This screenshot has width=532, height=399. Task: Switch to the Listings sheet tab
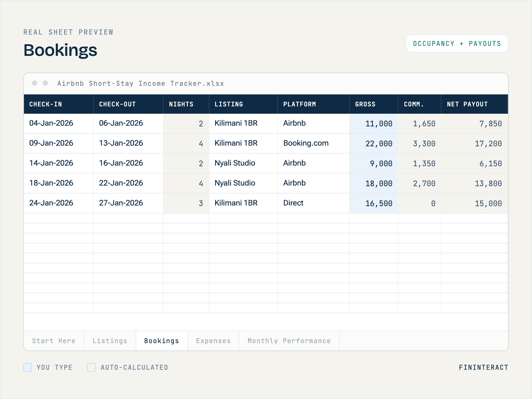[110, 341]
